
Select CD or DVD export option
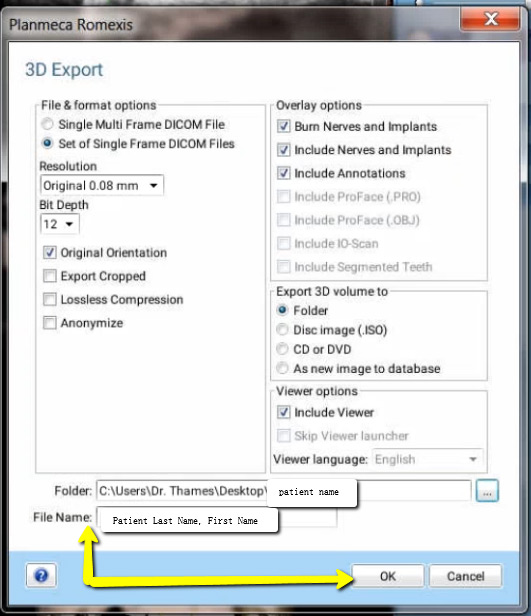coord(282,349)
